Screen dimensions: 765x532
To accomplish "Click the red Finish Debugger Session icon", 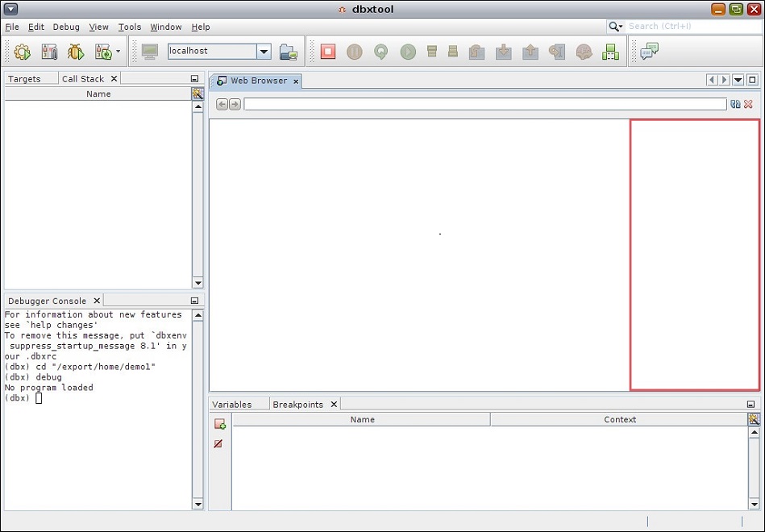I will [x=328, y=52].
